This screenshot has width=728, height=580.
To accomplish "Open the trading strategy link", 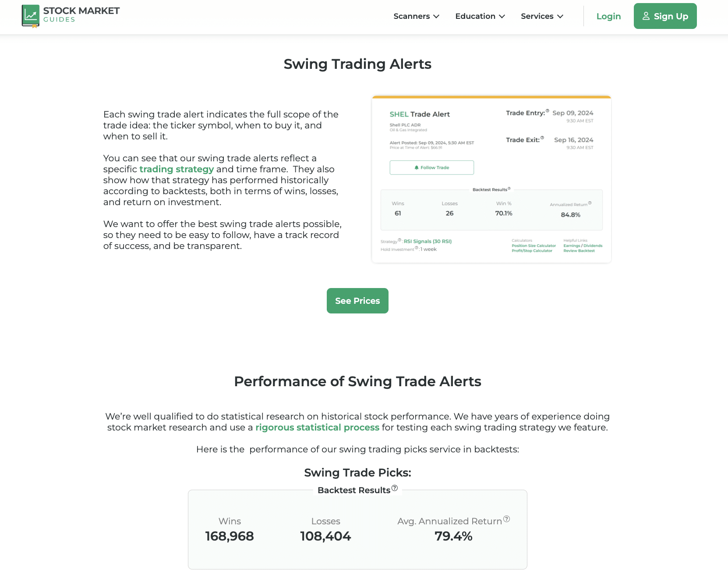I will click(177, 169).
